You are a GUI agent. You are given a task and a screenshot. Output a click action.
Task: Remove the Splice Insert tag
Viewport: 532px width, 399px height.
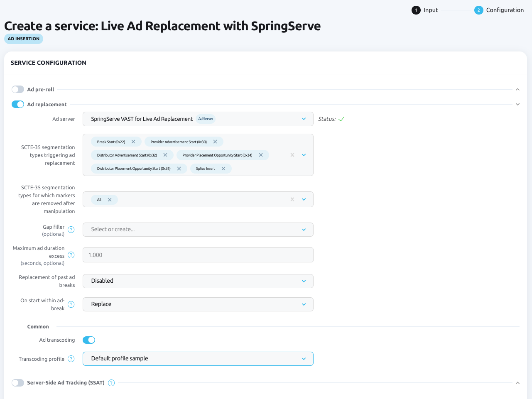[223, 169]
